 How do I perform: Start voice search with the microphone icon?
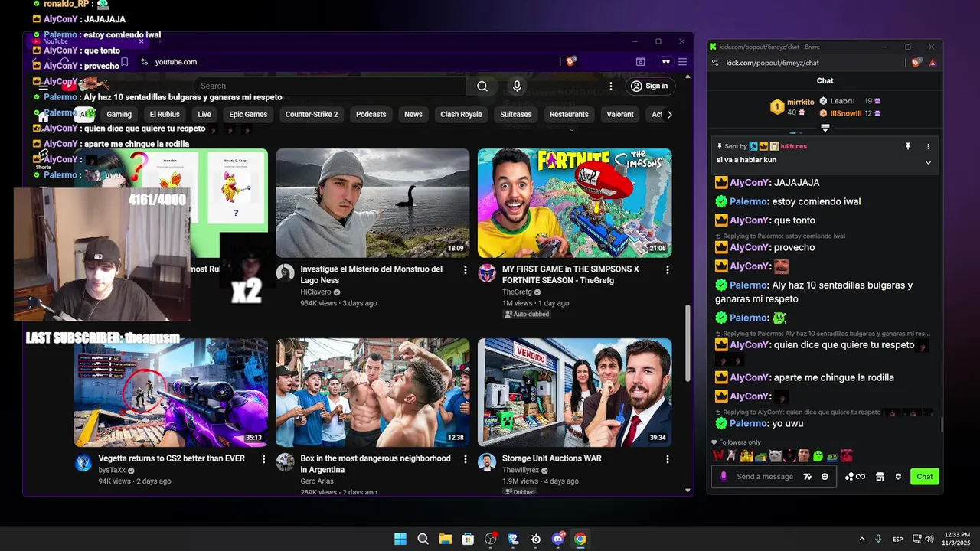point(517,86)
